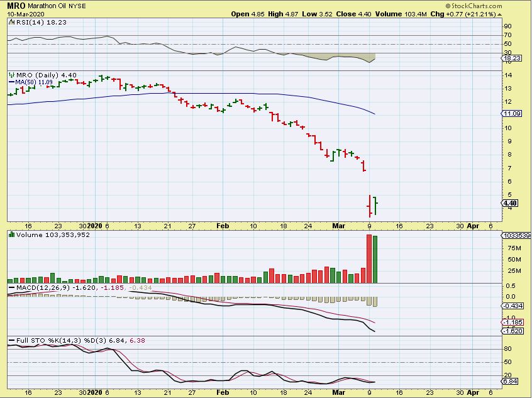
Task: Click the 14 label on the price axis
Action: (x=508, y=75)
